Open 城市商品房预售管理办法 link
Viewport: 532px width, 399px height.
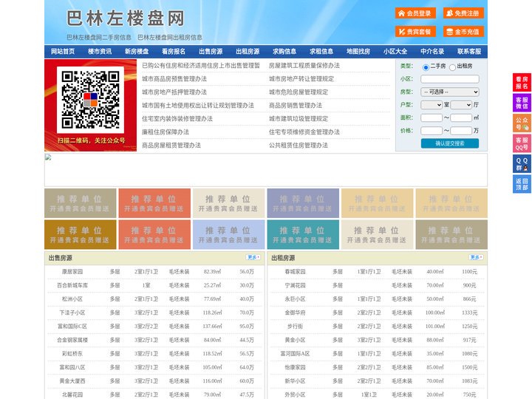[x=174, y=79]
